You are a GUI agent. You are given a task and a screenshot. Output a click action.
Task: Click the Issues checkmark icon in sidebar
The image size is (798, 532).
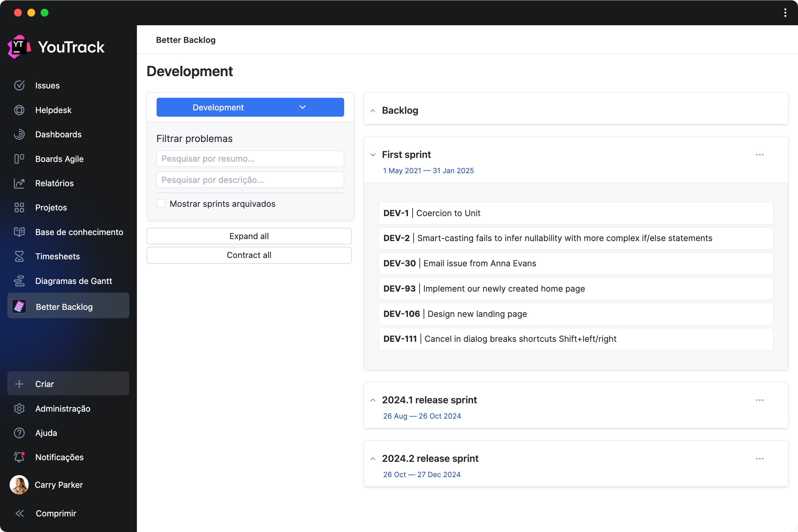tap(19, 85)
